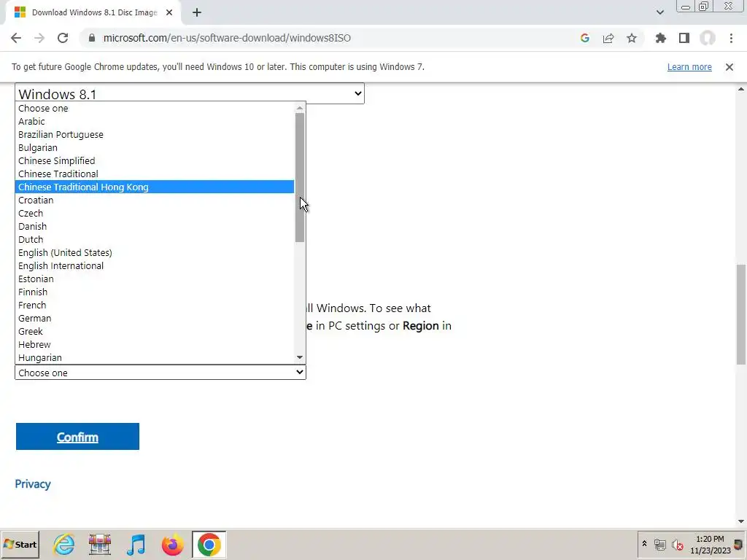The height and width of the screenshot is (560, 747).
Task: Open the Windows Start menu
Action: click(20, 544)
